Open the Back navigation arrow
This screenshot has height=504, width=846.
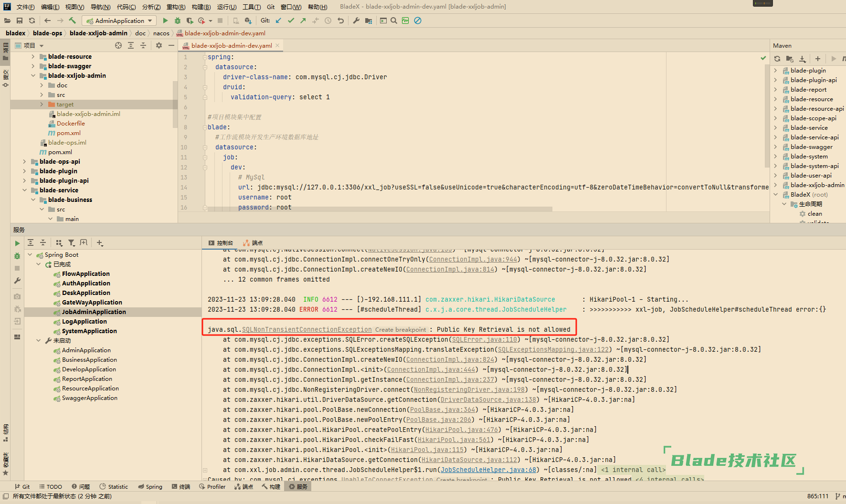(x=47, y=21)
